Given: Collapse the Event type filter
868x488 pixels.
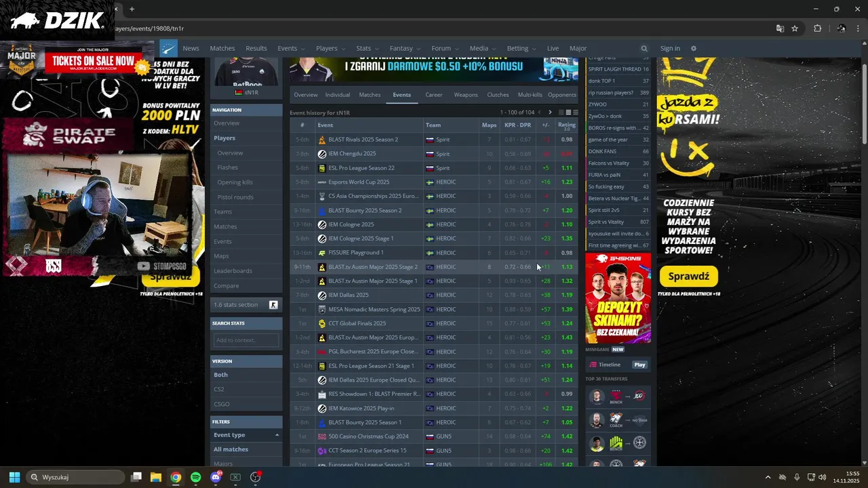Looking at the screenshot, I should (x=277, y=435).
